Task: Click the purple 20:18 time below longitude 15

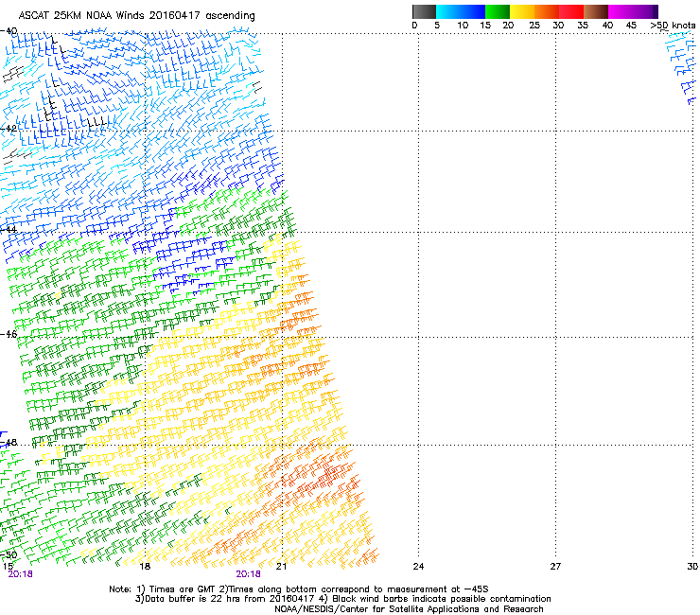Action: pyautogui.click(x=20, y=574)
